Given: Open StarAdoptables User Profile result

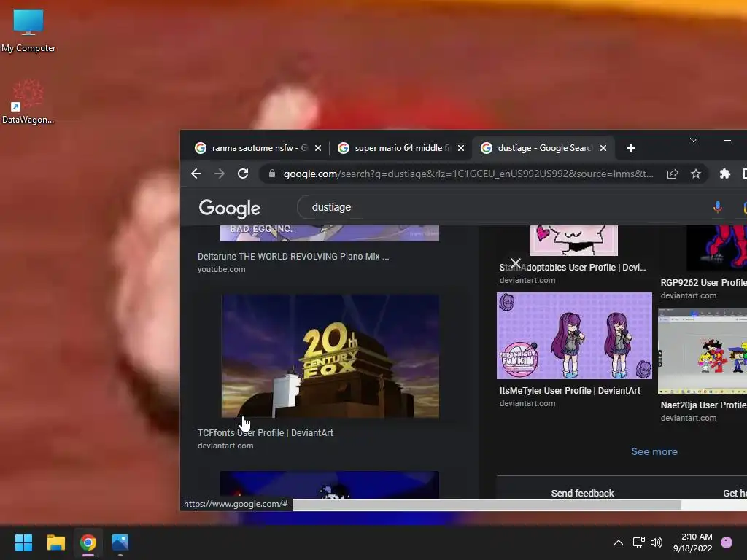Looking at the screenshot, I should coord(573,267).
